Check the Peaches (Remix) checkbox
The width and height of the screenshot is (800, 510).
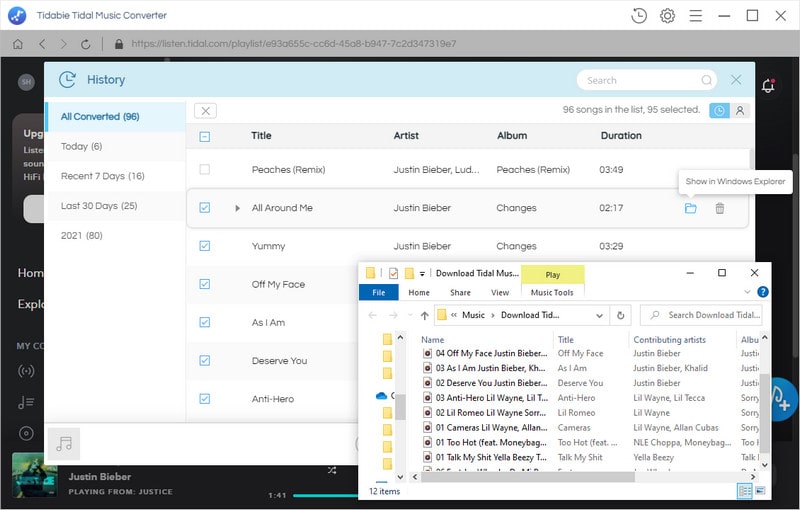[205, 169]
